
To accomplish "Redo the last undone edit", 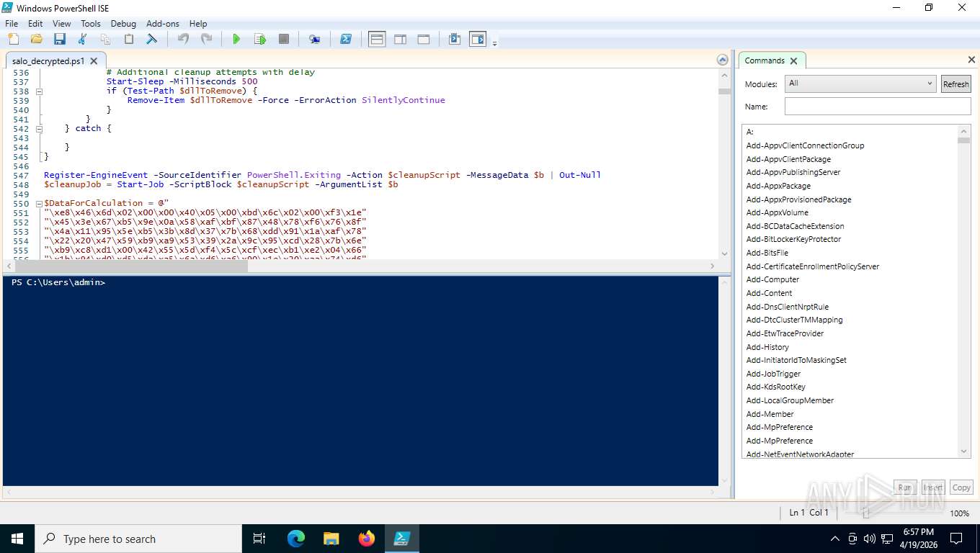I will click(206, 39).
